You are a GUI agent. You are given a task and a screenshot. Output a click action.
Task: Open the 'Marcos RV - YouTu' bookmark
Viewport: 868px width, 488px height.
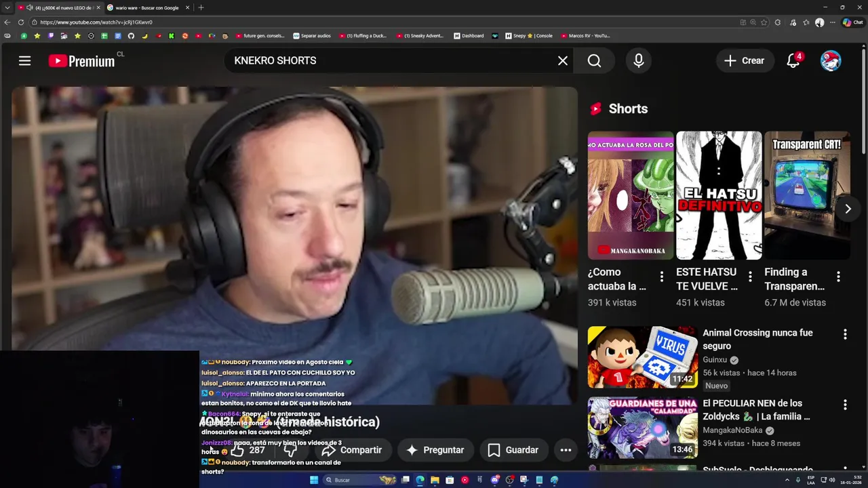coord(585,36)
